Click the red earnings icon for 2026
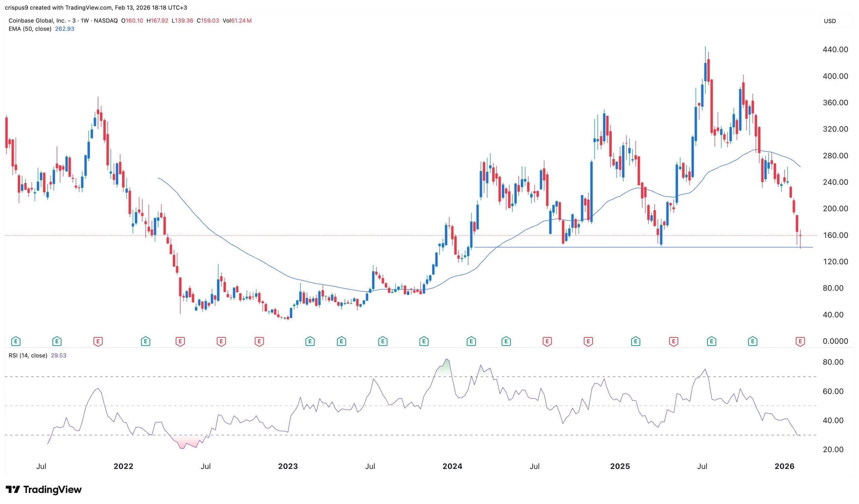 [800, 341]
